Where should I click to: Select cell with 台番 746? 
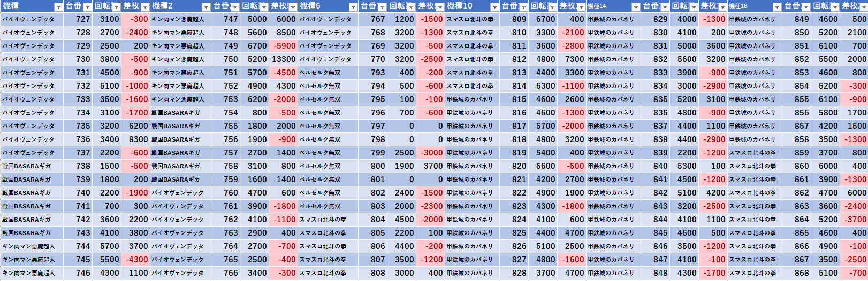pos(78,273)
